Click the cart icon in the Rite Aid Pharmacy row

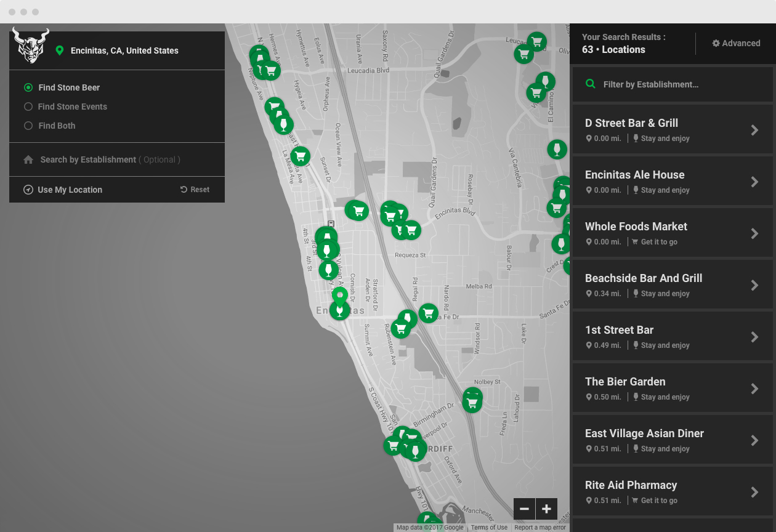[x=635, y=501]
